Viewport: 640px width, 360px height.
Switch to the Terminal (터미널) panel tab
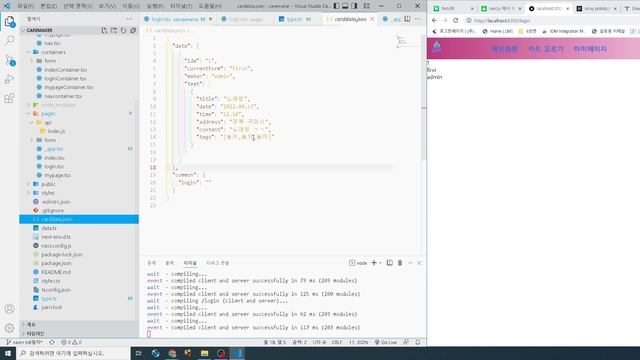point(190,263)
